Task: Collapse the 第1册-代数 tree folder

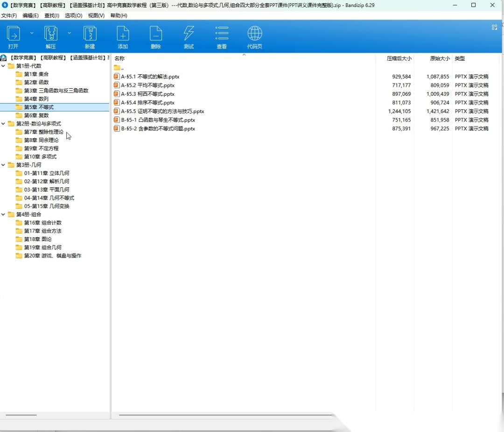Action: (4, 66)
